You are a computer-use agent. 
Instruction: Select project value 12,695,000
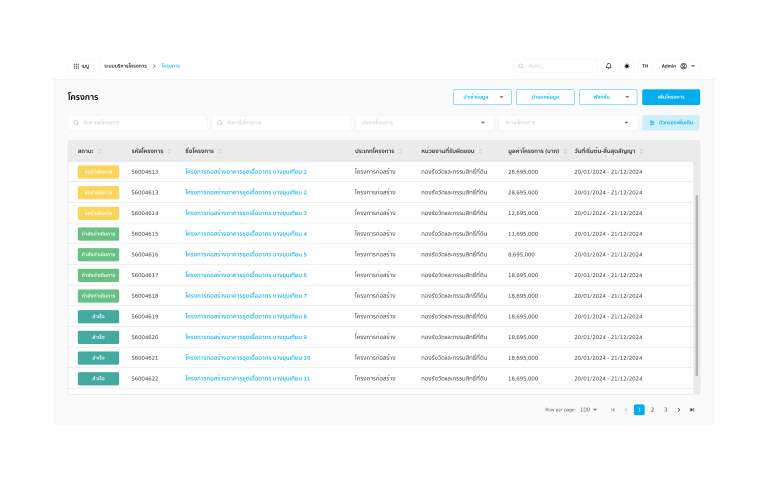523,213
